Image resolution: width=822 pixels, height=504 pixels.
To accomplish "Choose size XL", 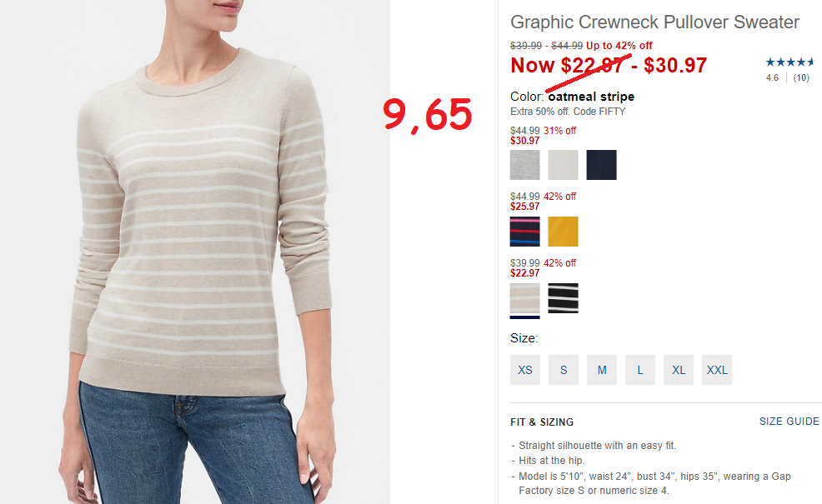I will (x=679, y=370).
